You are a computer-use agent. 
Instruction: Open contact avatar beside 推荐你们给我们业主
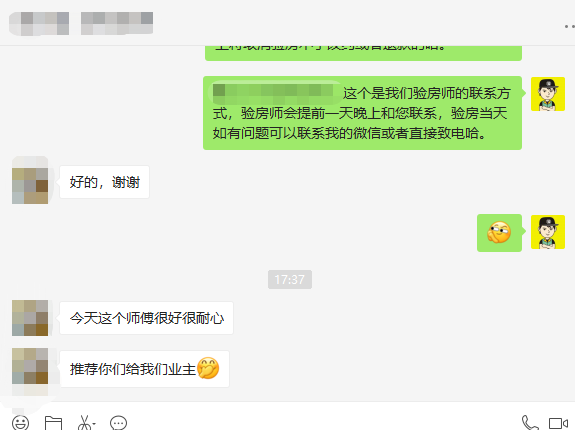pyautogui.click(x=30, y=366)
